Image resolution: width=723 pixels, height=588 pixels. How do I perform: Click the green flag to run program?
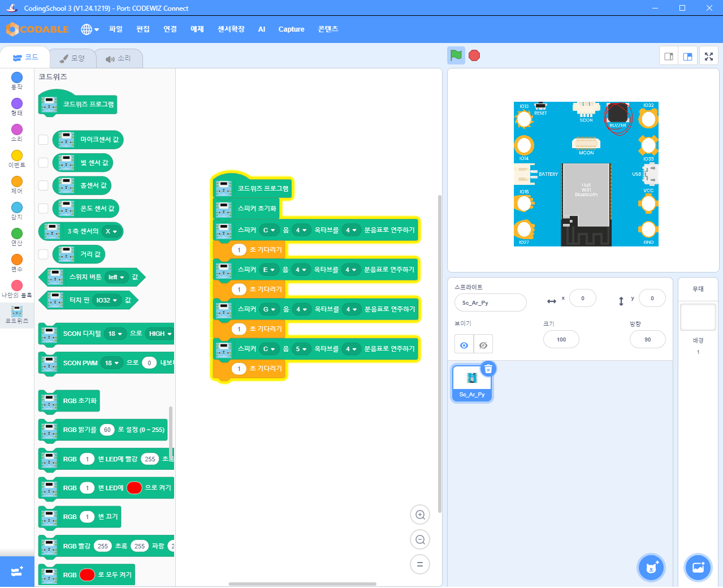click(x=456, y=55)
